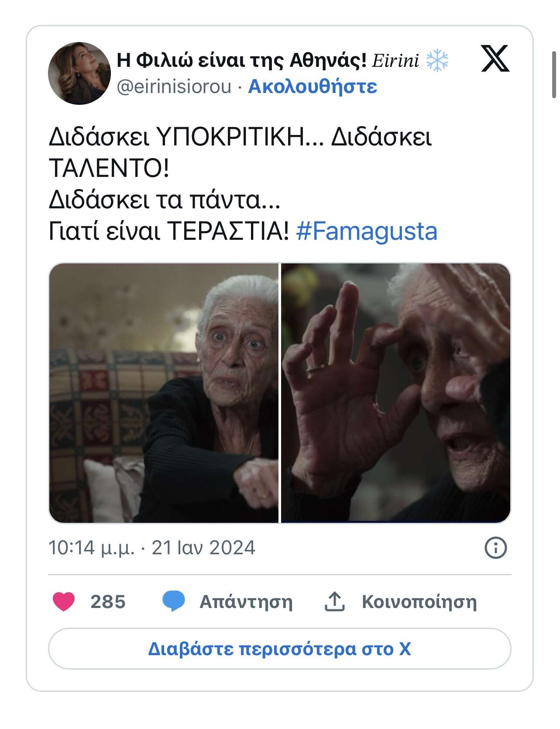This screenshot has height=729, width=560.
Task: Open the tweet info circle icon
Action: click(x=496, y=548)
